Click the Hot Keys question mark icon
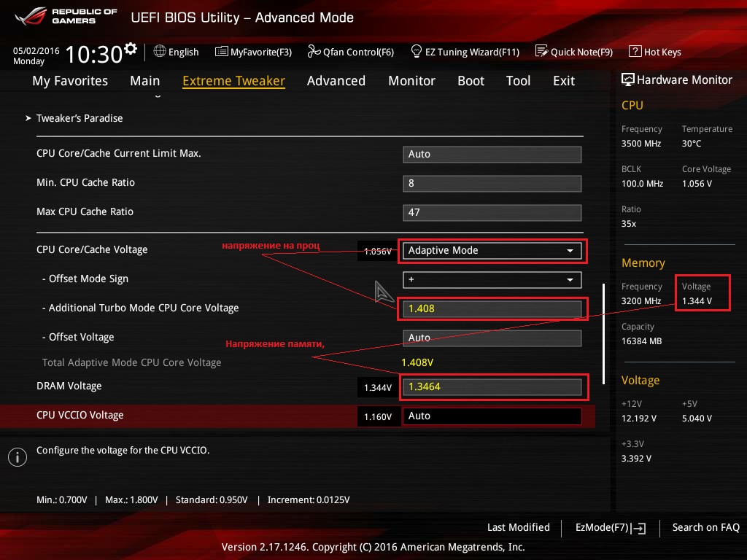Image resolution: width=747 pixels, height=560 pixels. point(635,51)
